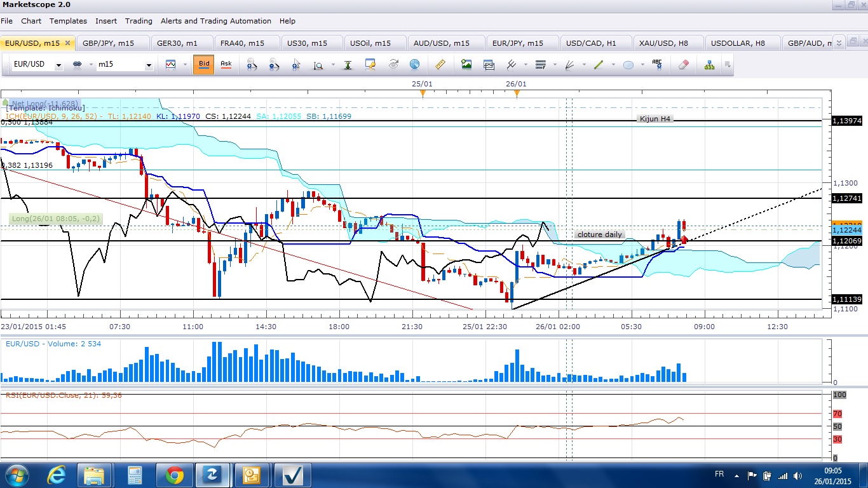Select the ellipse shape drawing tool
Image resolution: width=868 pixels, height=488 pixels.
(x=628, y=65)
